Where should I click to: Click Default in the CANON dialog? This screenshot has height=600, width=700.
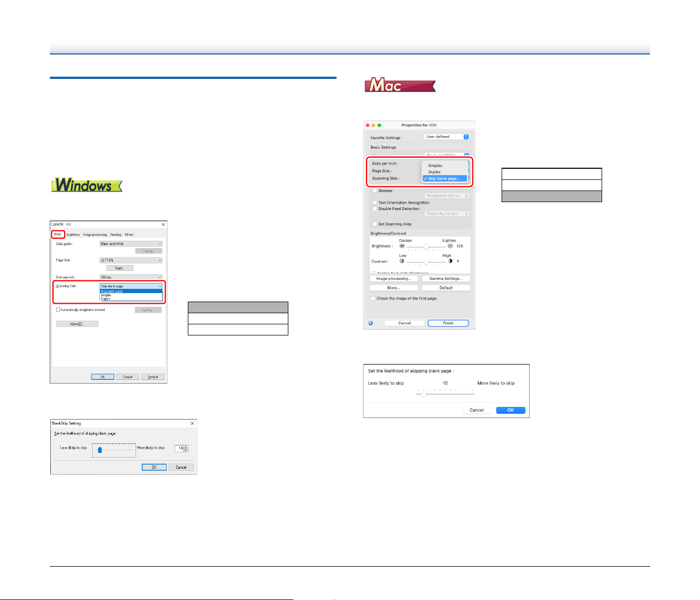coord(153,377)
